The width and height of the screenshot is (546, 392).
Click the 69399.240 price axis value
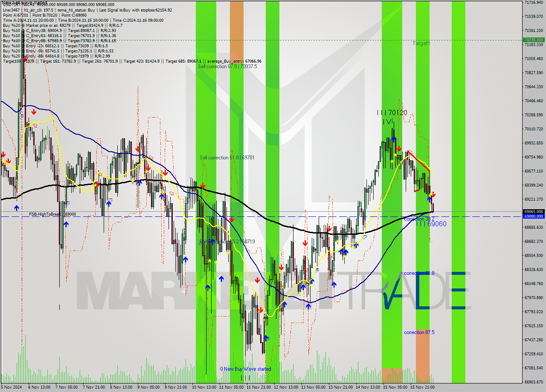click(x=534, y=185)
